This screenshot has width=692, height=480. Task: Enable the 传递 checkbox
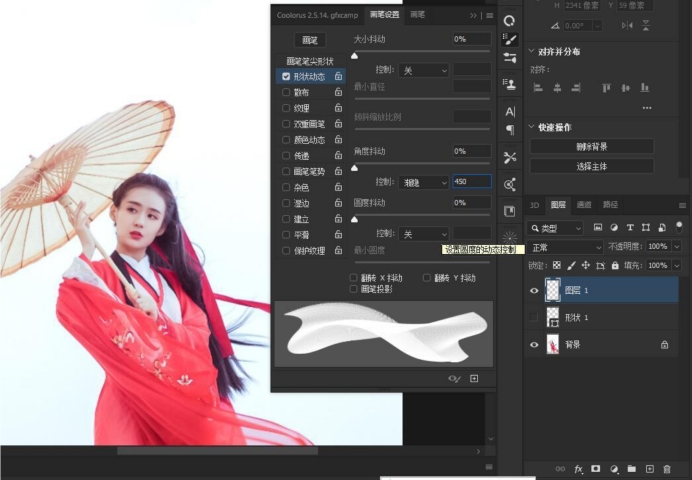pos(286,156)
